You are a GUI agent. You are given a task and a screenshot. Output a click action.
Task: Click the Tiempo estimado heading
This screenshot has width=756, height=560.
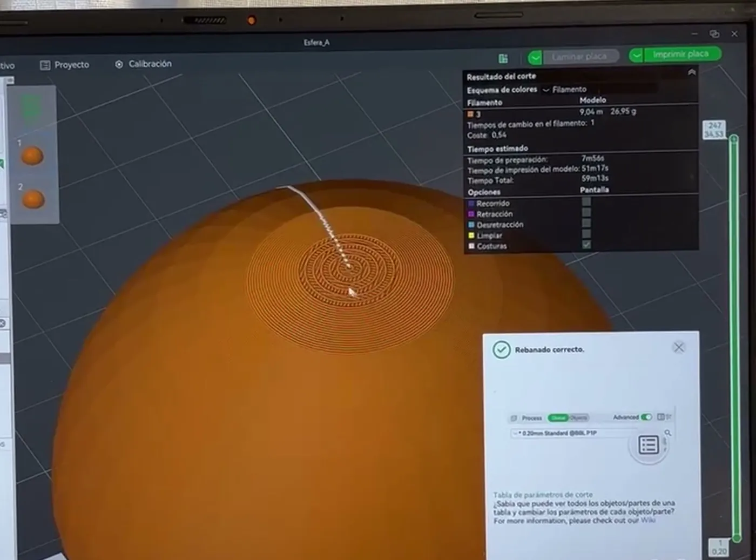coord(497,149)
